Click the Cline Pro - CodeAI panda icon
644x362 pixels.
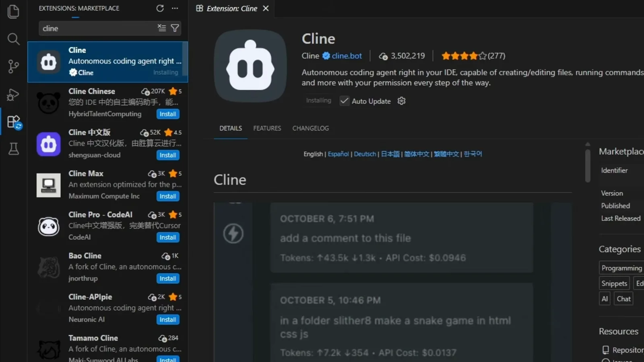pyautogui.click(x=49, y=226)
